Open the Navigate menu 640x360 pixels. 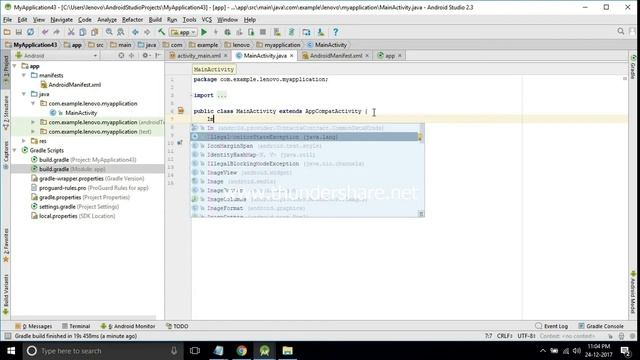61,20
